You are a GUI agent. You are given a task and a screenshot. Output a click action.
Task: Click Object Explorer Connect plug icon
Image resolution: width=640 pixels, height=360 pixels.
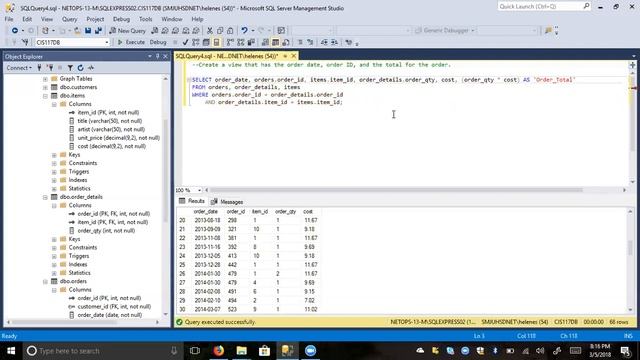(x=39, y=68)
